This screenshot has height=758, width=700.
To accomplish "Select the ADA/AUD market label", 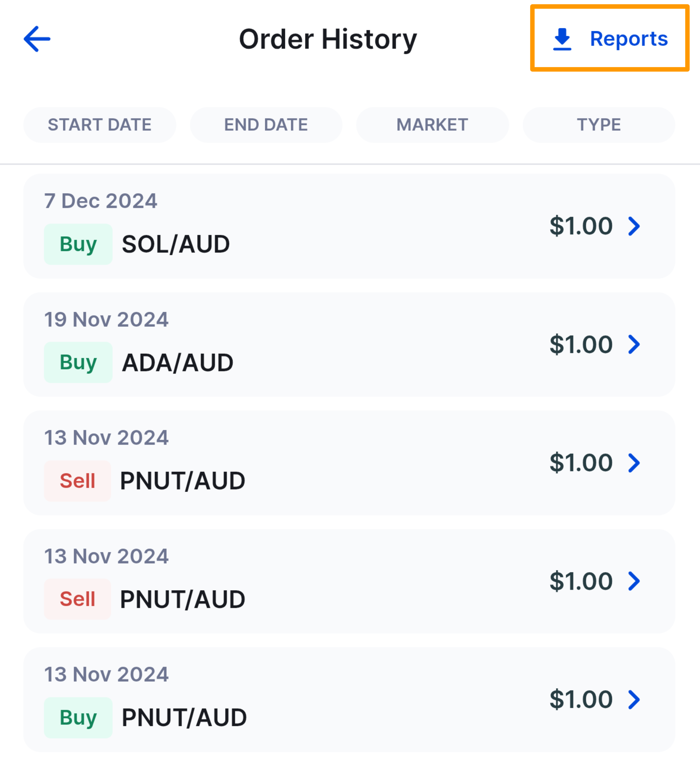I will (x=177, y=363).
